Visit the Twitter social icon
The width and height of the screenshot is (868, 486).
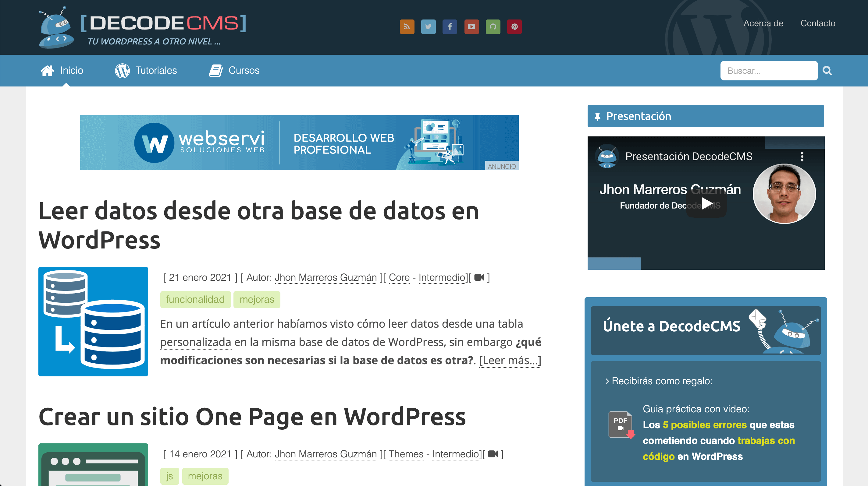click(428, 26)
